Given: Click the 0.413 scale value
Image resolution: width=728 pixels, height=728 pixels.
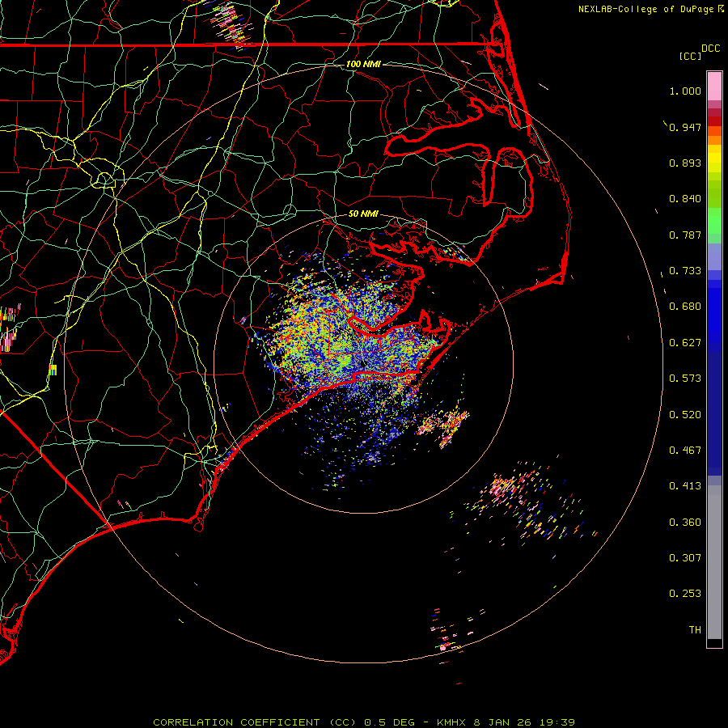Looking at the screenshot, I should click(x=685, y=486).
